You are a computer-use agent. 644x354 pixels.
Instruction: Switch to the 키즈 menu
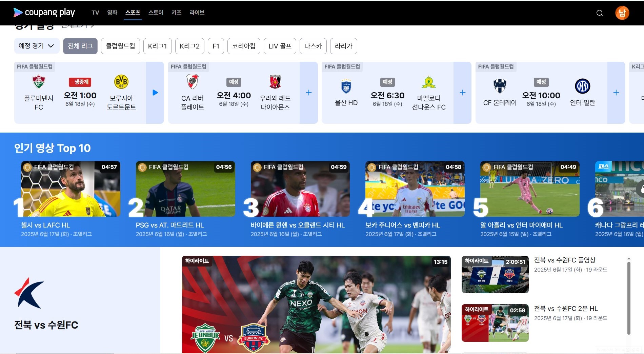(176, 13)
